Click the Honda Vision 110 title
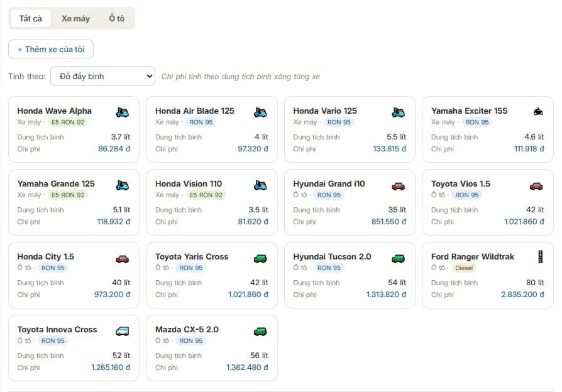 click(189, 183)
